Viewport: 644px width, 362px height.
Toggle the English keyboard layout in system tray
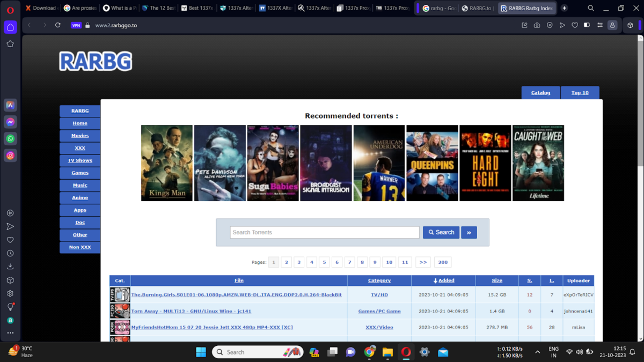(553, 352)
